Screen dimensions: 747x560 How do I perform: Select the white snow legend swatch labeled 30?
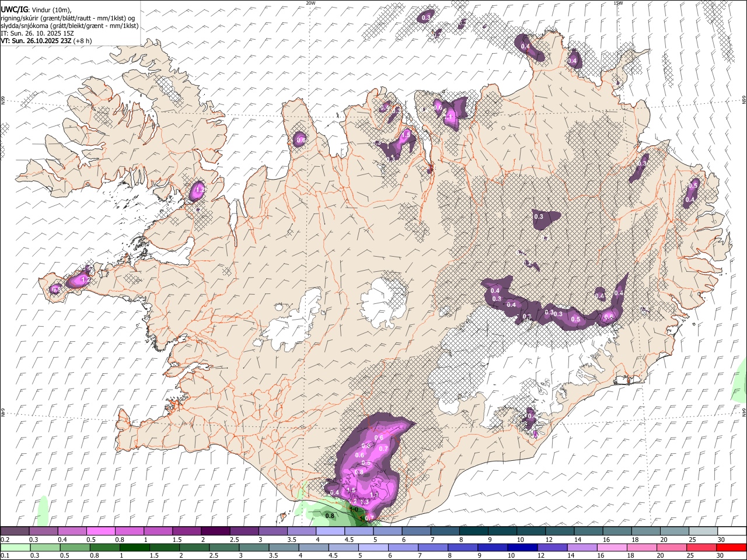(x=732, y=531)
